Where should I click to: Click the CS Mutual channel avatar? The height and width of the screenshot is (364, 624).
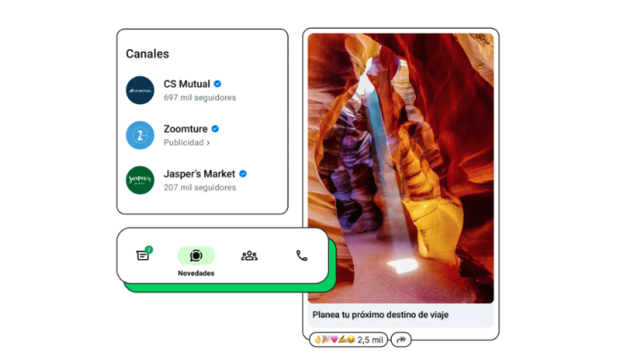tap(140, 91)
